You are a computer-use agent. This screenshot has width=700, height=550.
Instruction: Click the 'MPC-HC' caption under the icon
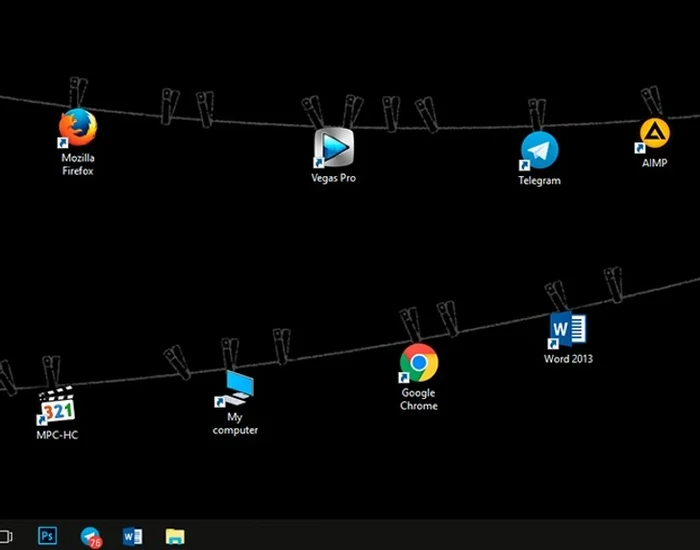pyautogui.click(x=57, y=435)
